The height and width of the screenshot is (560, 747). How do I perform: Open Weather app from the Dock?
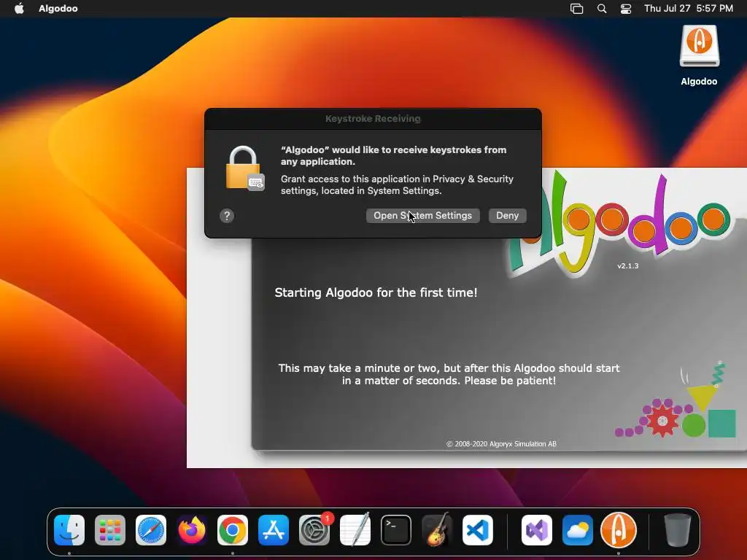(578, 530)
